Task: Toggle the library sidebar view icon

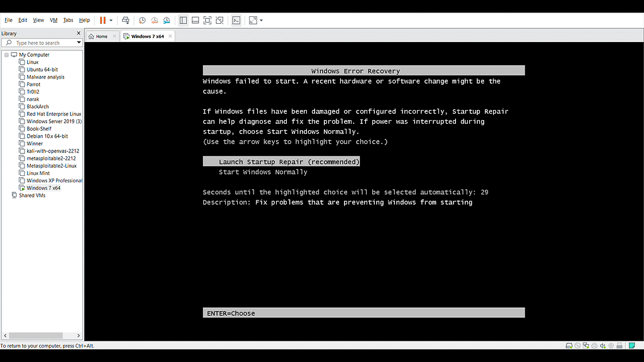Action: pyautogui.click(x=183, y=20)
